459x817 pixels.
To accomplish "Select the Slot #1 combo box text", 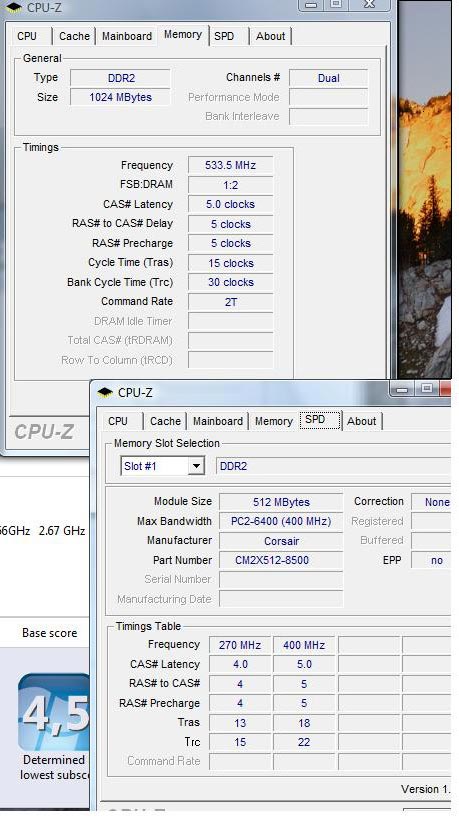I will [x=154, y=466].
